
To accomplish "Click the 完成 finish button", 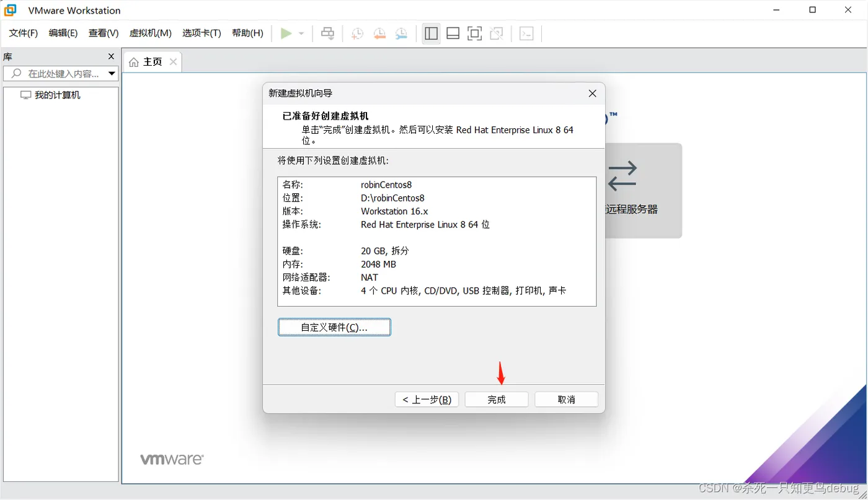I will [x=497, y=400].
